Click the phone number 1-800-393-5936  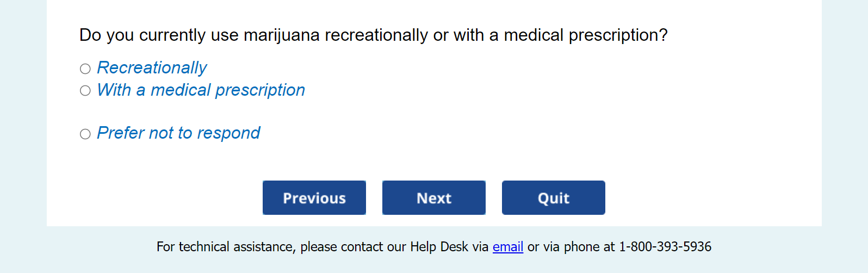[x=665, y=247]
